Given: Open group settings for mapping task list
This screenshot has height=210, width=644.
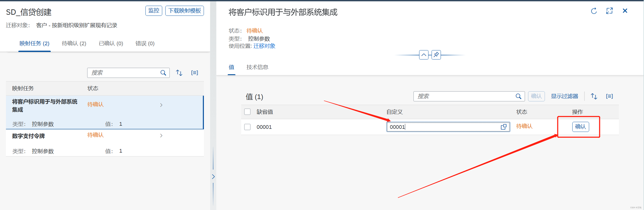Looking at the screenshot, I should point(194,73).
